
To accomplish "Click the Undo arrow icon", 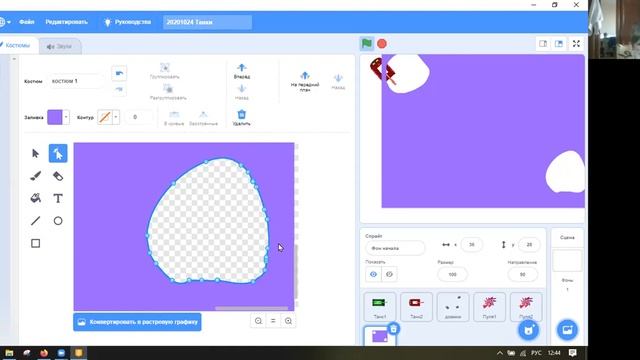I will 119,73.
